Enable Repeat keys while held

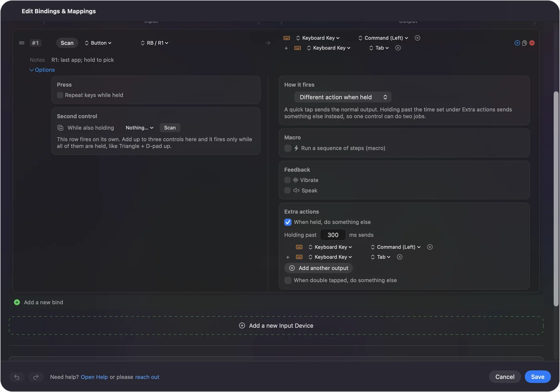pos(60,95)
